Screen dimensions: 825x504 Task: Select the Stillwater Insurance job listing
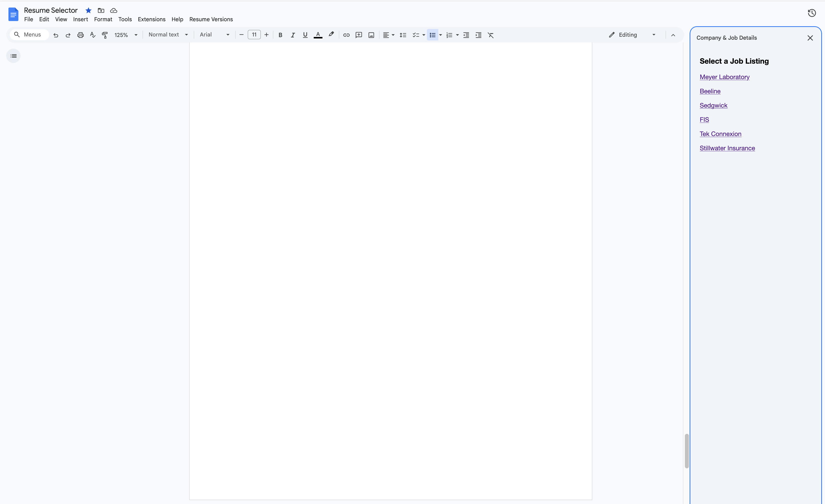pos(727,148)
